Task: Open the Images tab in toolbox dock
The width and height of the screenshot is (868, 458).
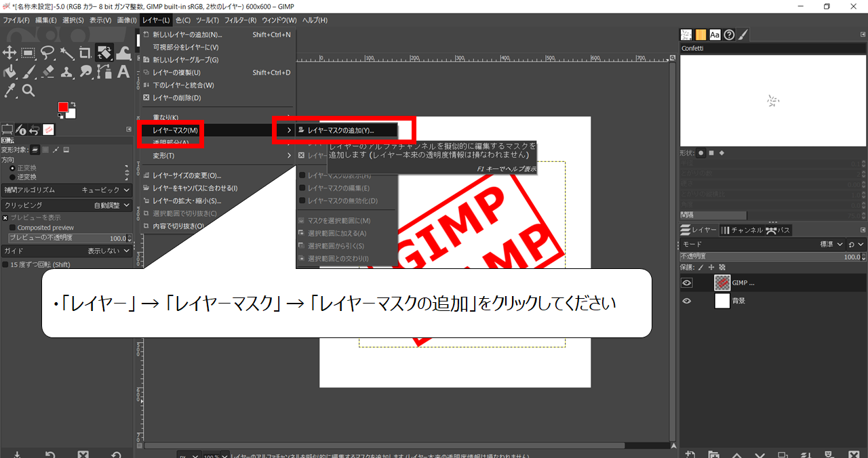Action: [x=49, y=129]
